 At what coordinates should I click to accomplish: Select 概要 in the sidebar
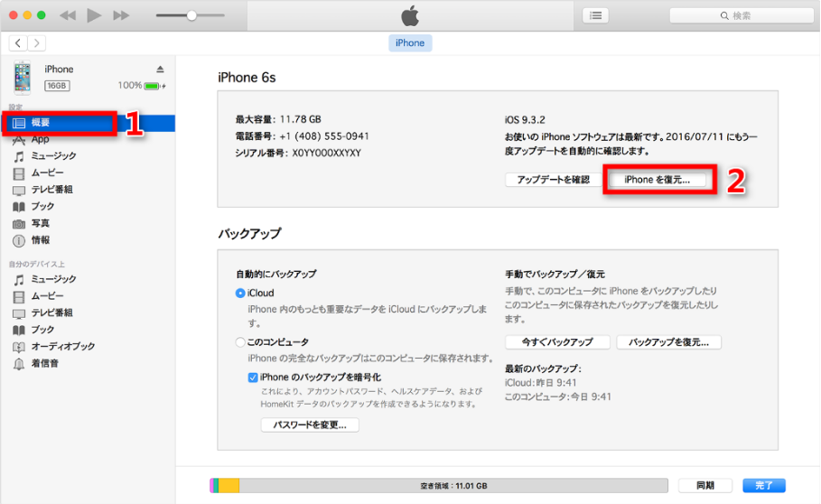[88, 123]
